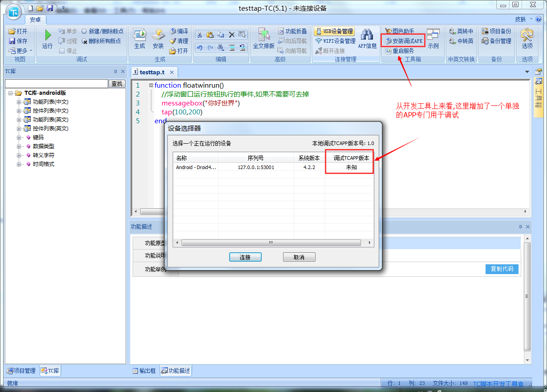The image size is (547, 392).
Task: Click the Generate (生成) build icon
Action: pos(139,36)
